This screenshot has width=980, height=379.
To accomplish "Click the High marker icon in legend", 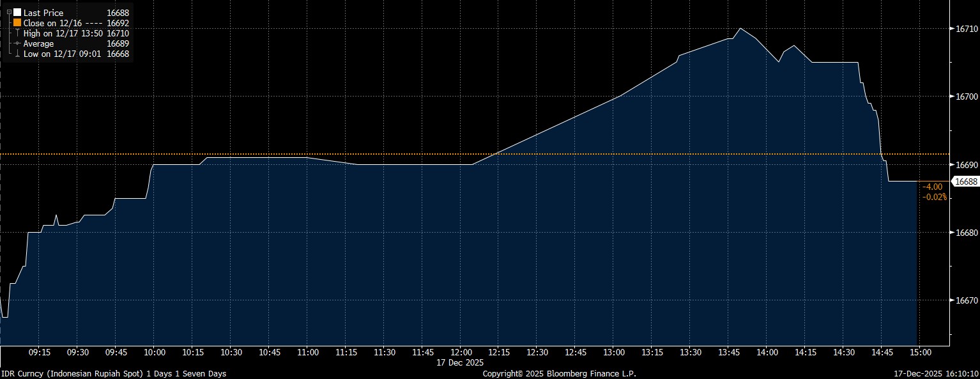I will coord(17,33).
